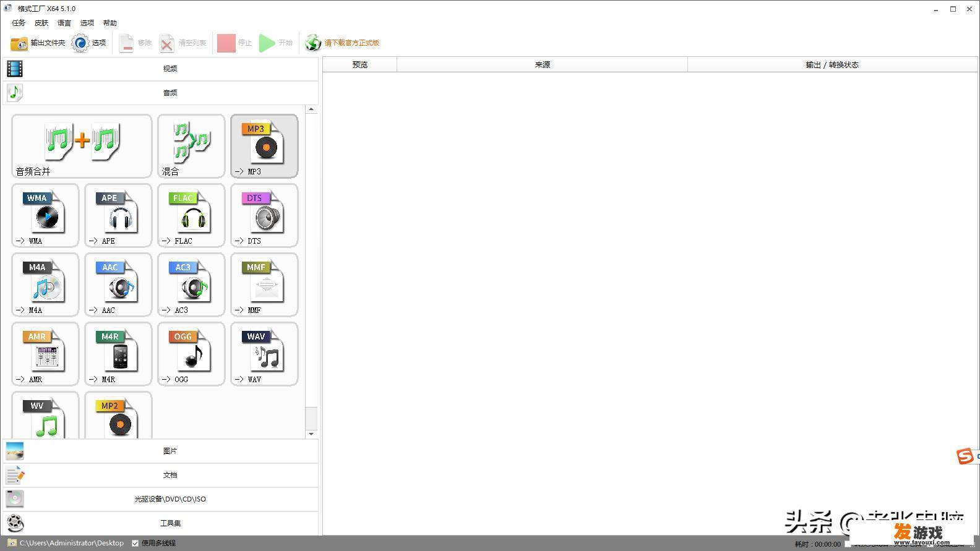980x551 pixels.
Task: Open the 混合 audio mix tool
Action: pos(191,146)
